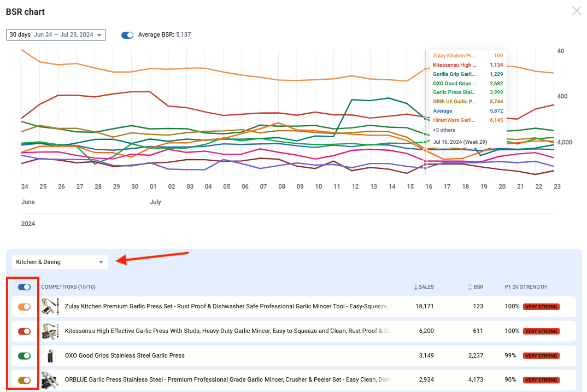The height and width of the screenshot is (392, 587).
Task: Click the ORBLUE sales value 2,934
Action: (x=426, y=379)
